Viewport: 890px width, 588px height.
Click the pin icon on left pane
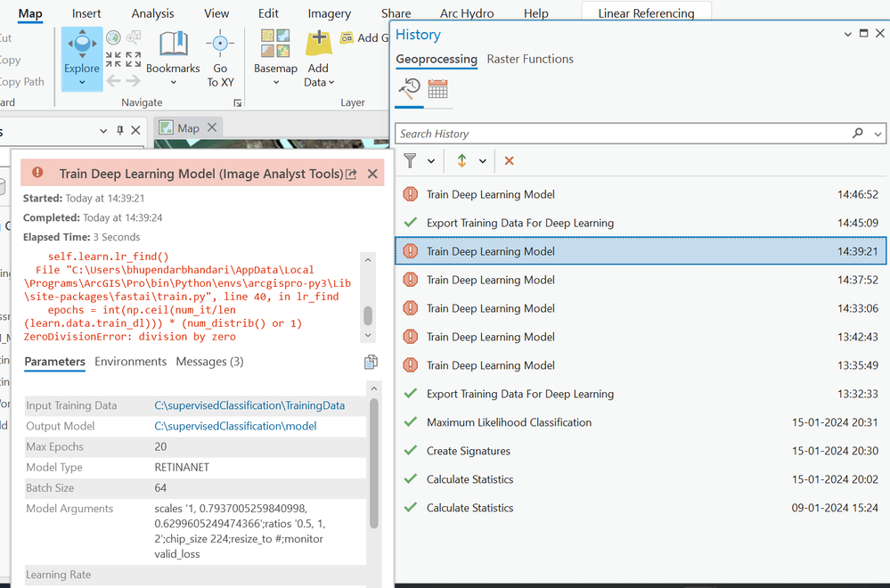[119, 131]
